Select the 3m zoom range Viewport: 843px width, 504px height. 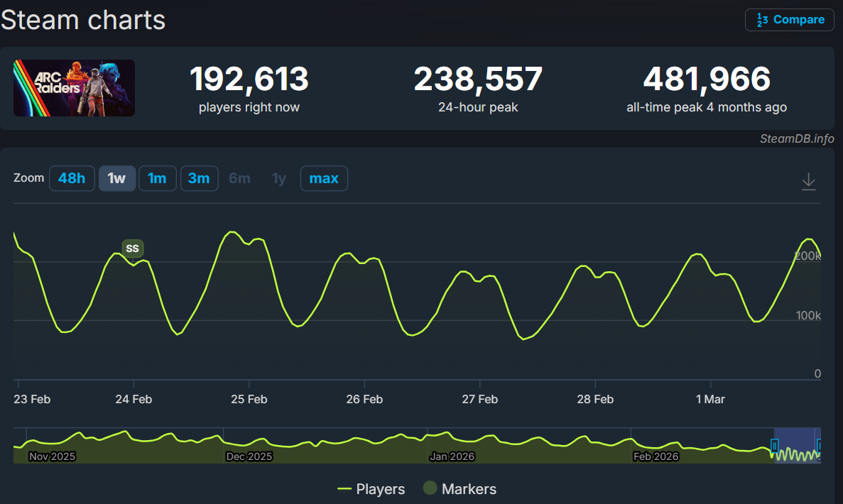tap(199, 178)
